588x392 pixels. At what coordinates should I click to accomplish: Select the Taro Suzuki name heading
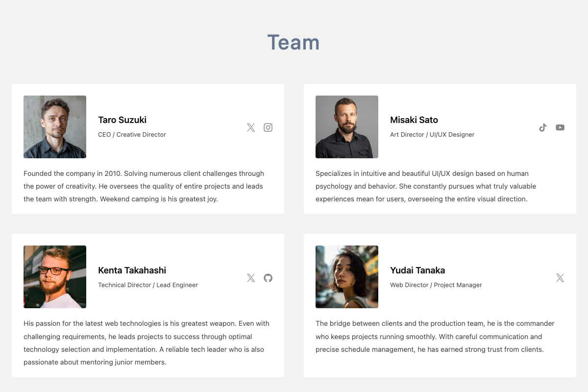pos(122,120)
